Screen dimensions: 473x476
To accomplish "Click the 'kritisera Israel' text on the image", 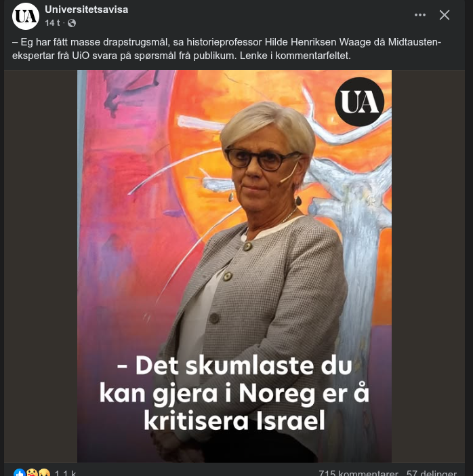I will (x=234, y=420).
